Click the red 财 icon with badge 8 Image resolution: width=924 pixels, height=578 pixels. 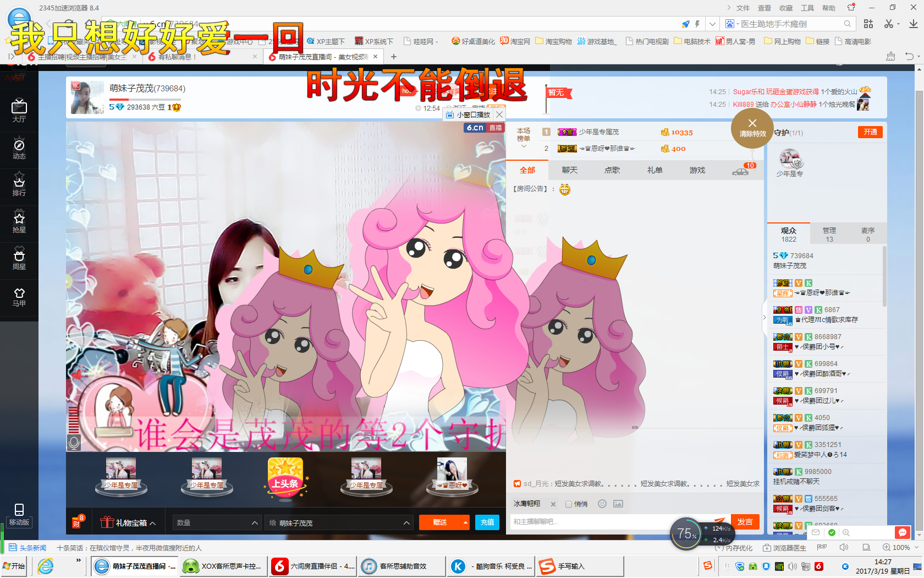click(77, 522)
